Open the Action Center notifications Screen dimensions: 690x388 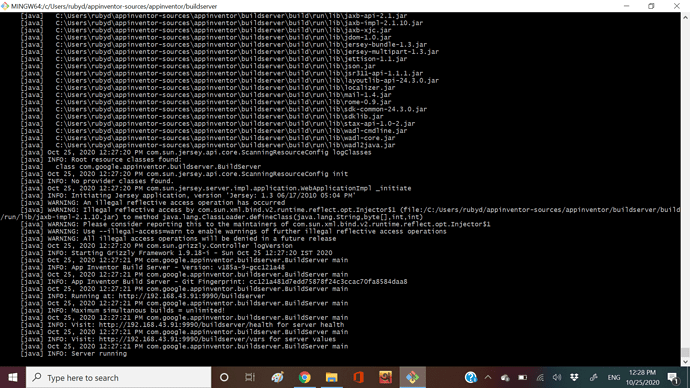pos(672,377)
